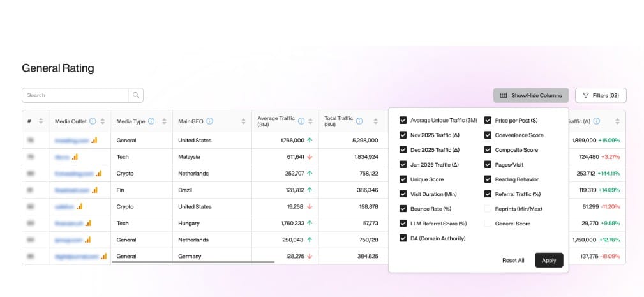Click the search magnifier icon
The height and width of the screenshot is (297, 644).
point(136,95)
